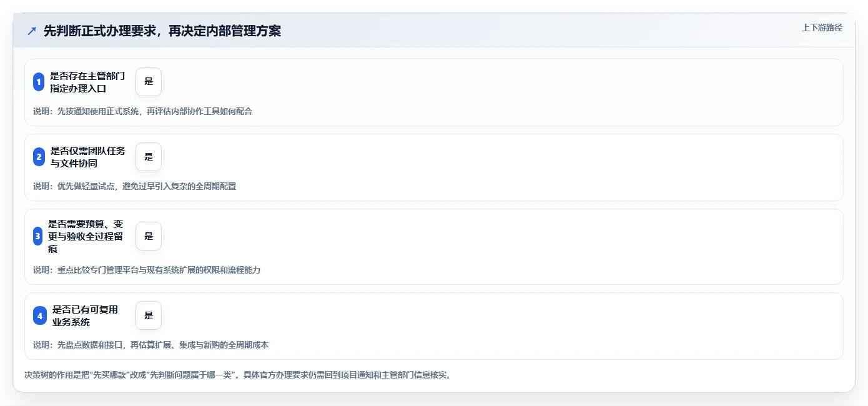
Task: Click note 重点比较专门管理平台与现有系统扩展
Action: point(147,270)
